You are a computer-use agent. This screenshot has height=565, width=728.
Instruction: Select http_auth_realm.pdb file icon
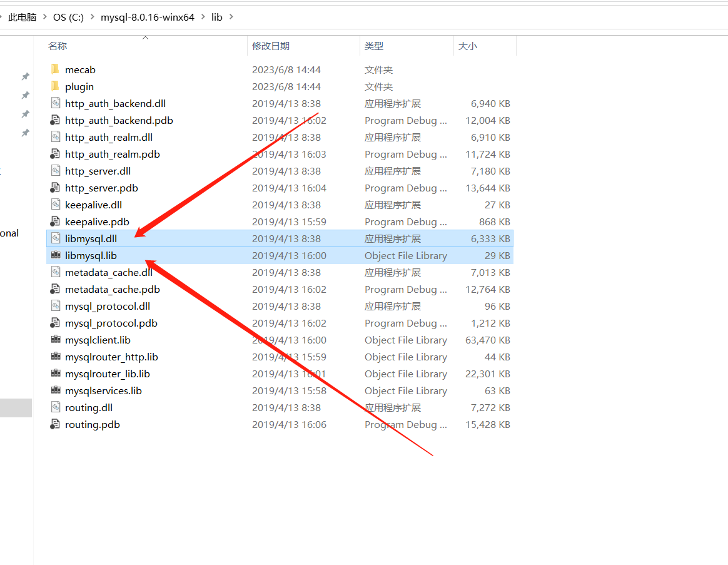pos(55,154)
